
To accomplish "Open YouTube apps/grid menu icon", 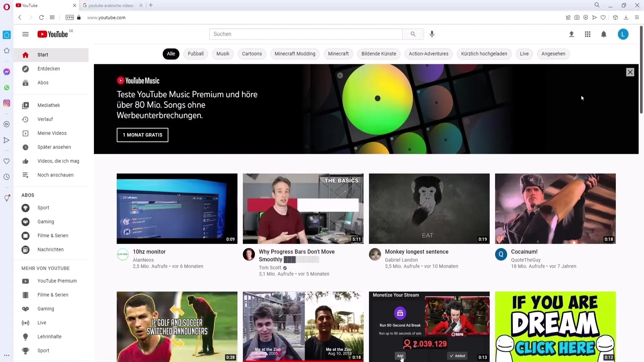I will pos(588,34).
